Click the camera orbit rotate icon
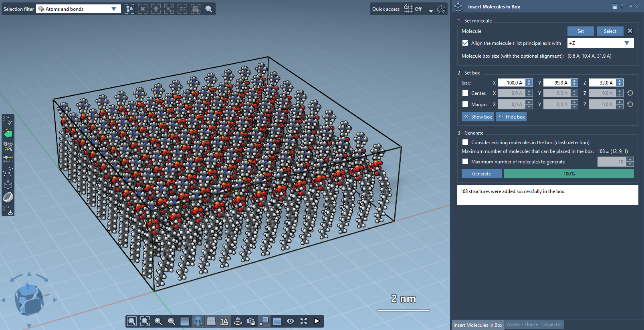 click(238, 321)
